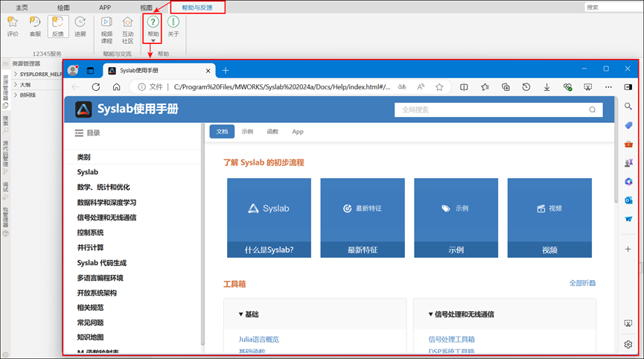
Task: Open the 信号处理工具箱 link
Action: [x=451, y=340]
